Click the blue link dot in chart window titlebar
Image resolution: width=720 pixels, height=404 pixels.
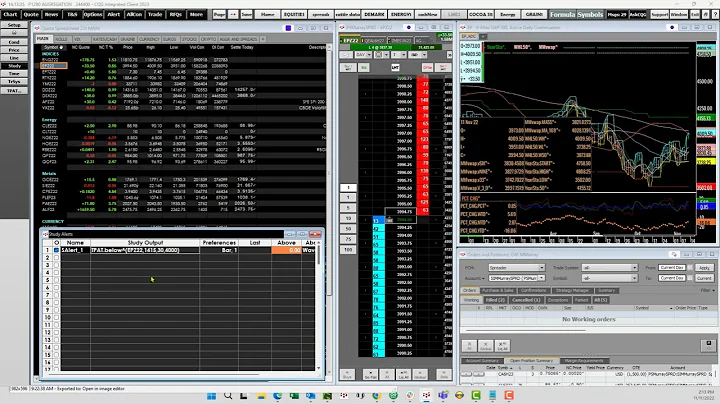pos(672,28)
